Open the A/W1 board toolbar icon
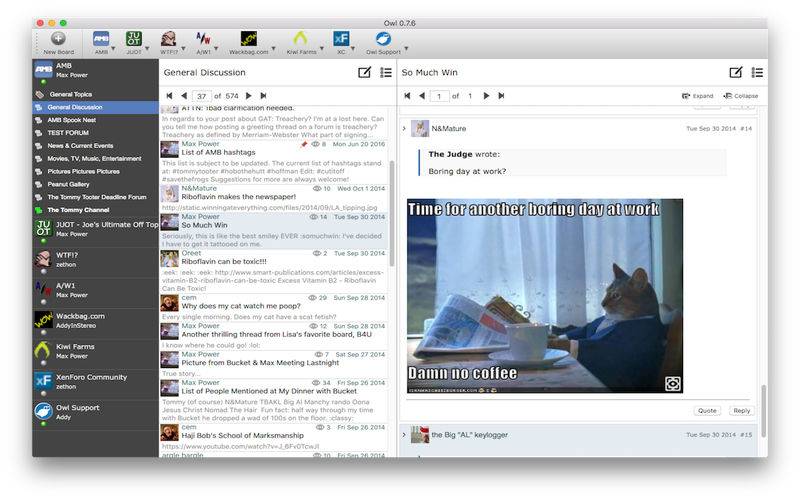Screen dimensions: 800x500 point(203,39)
